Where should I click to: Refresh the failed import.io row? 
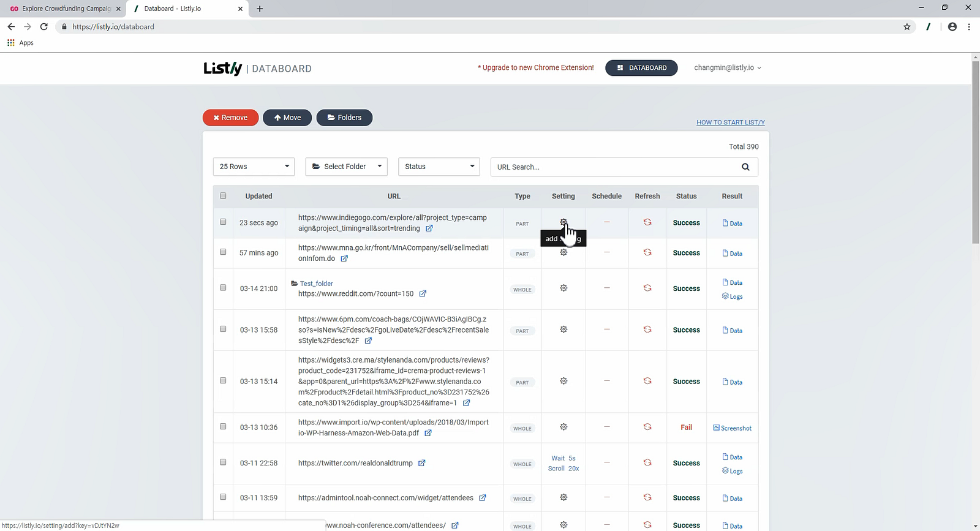coord(647,427)
